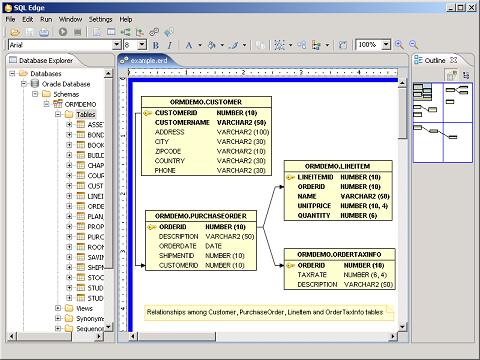This screenshot has height=360, width=480.
Task: Click the CUSTOMERID key icon in CUSTOMER
Action: (148, 113)
